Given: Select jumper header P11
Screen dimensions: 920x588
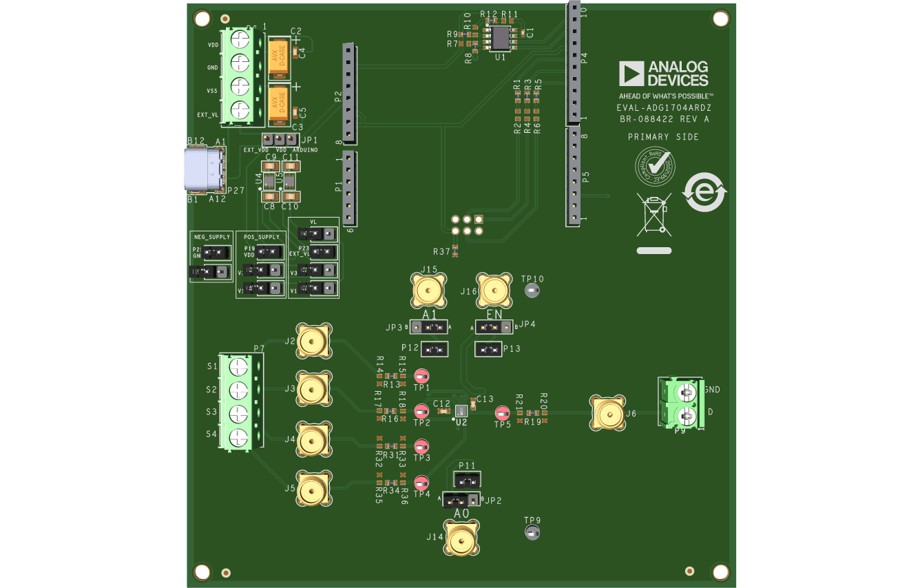Looking at the screenshot, I should [467, 478].
